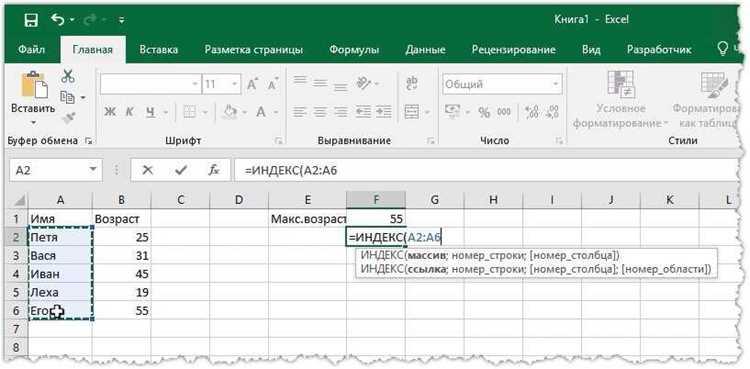Click the Decrease Font Size icon
The width and height of the screenshot is (750, 369).
coord(273,85)
